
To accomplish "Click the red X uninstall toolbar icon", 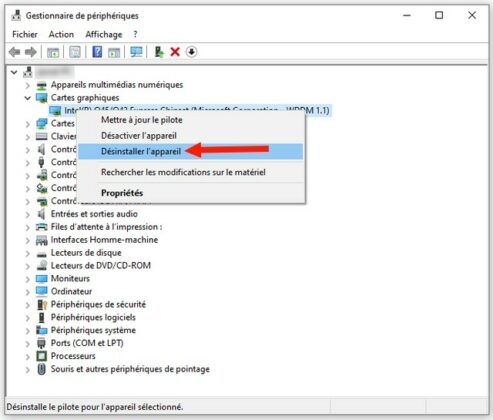I will tap(175, 52).
